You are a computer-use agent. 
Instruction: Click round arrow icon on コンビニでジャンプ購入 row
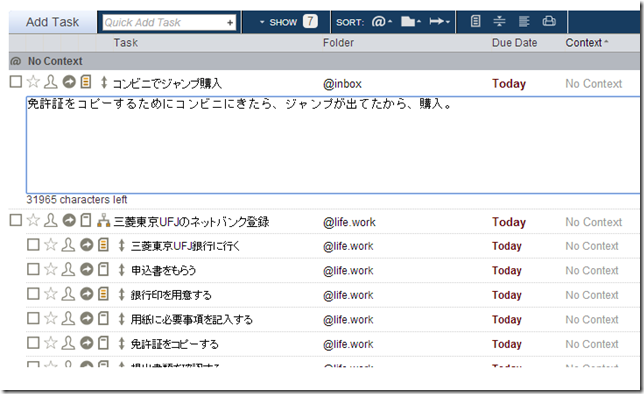[x=69, y=82]
